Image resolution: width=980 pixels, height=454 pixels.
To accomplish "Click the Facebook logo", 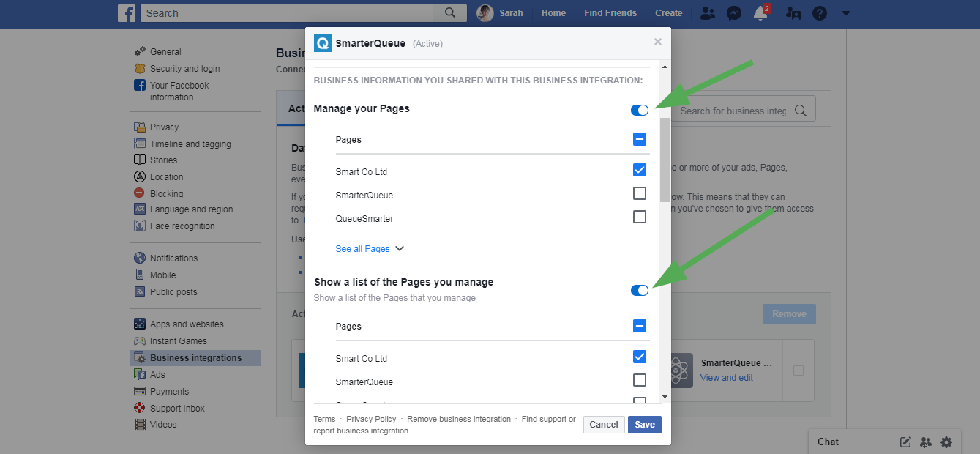I will pyautogui.click(x=127, y=12).
